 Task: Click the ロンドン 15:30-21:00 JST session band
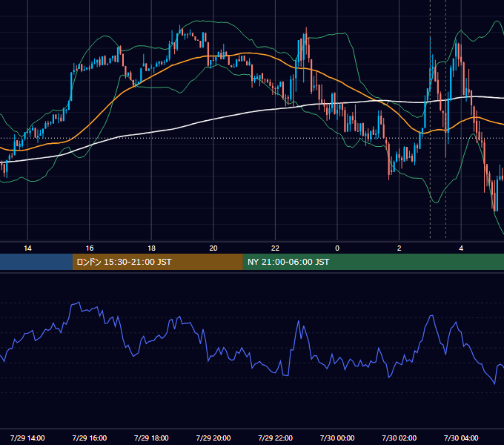click(157, 262)
